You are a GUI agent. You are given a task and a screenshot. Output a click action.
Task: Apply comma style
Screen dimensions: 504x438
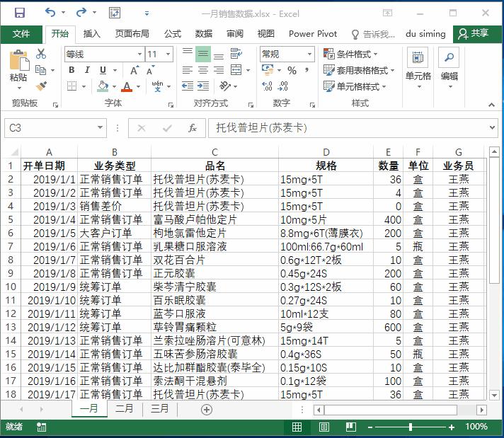(x=307, y=70)
